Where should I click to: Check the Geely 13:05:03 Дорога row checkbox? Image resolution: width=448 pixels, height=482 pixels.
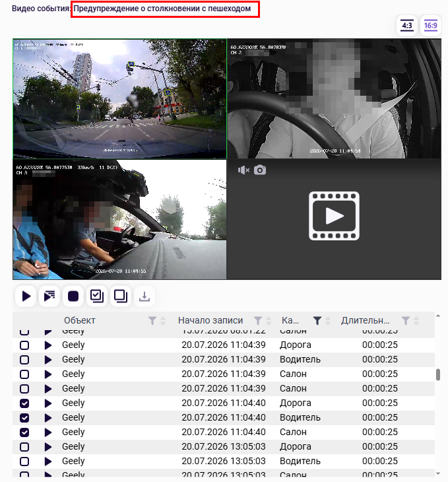(24, 447)
